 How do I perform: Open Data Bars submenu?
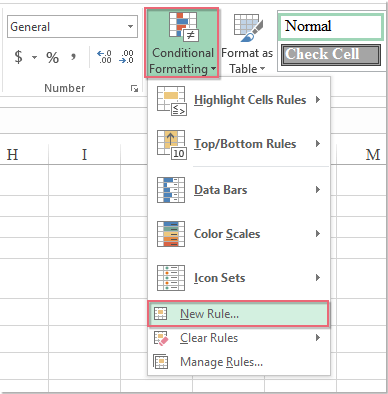click(239, 190)
